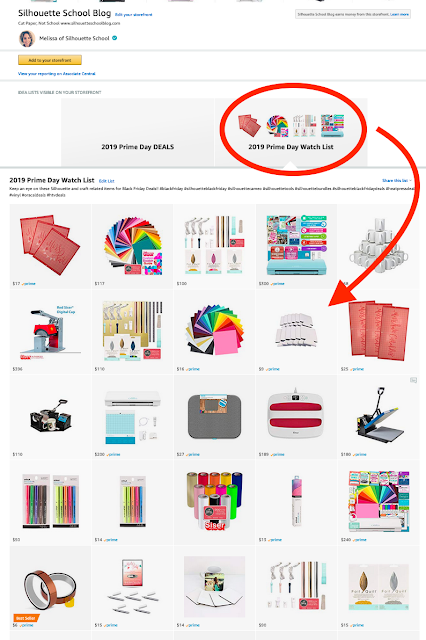Open the gray cutting mat product priced $27
Viewport: 426px width, 640px height.
(215, 417)
